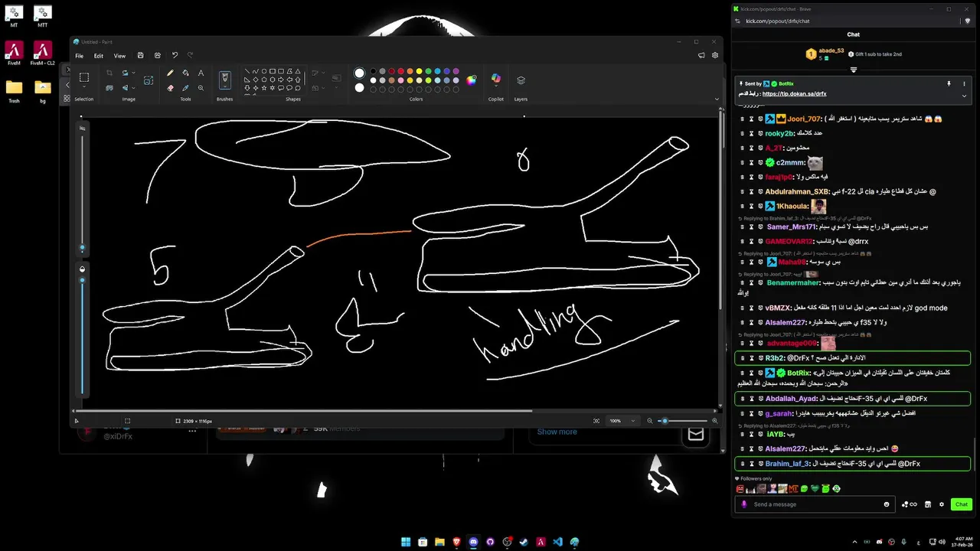Click Show more in background window
This screenshot has width=980, height=551.
pyautogui.click(x=557, y=432)
